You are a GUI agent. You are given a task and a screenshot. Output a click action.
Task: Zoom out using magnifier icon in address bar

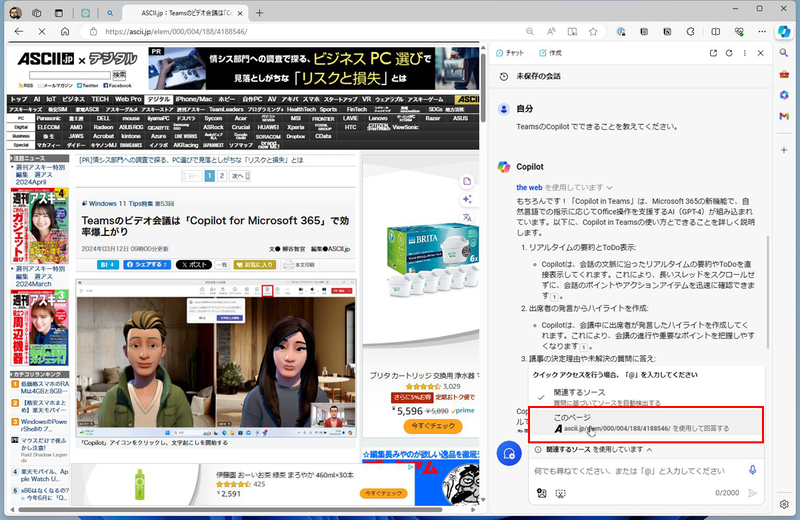[530, 32]
